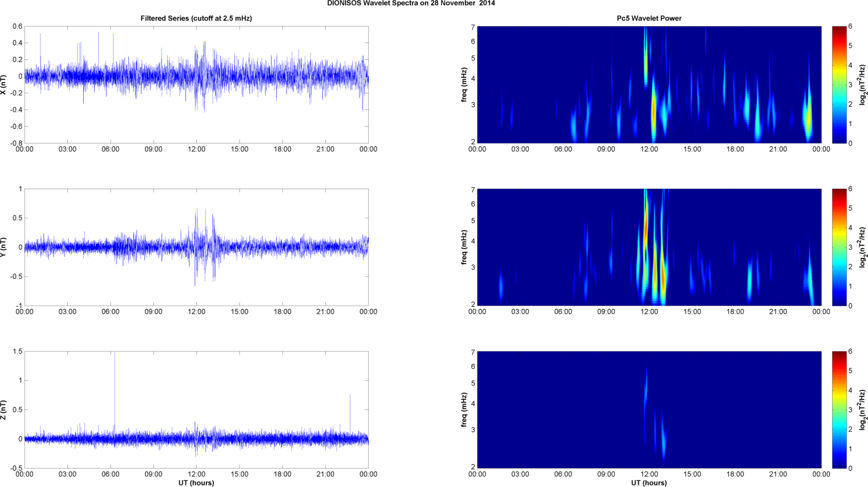
Task: Click the log2(nT²/Hz) label of the X colorbar
Action: (x=863, y=84)
